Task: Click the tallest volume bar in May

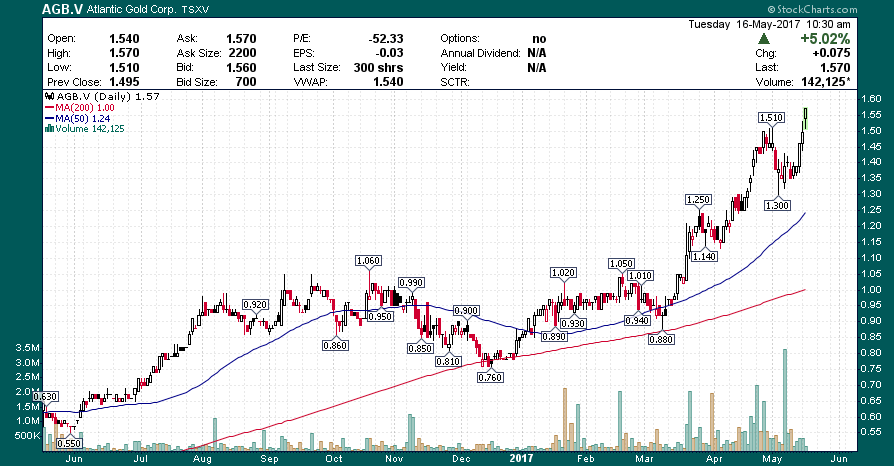Action: pyautogui.click(x=785, y=400)
